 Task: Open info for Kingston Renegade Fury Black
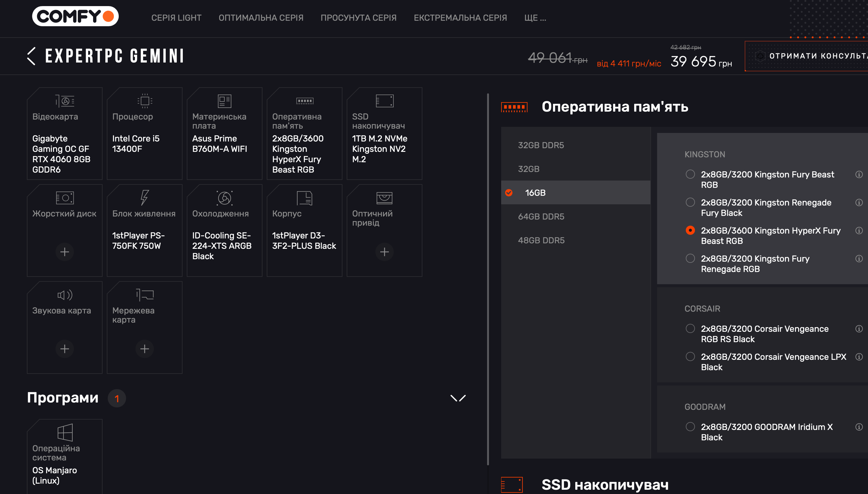pos(859,202)
